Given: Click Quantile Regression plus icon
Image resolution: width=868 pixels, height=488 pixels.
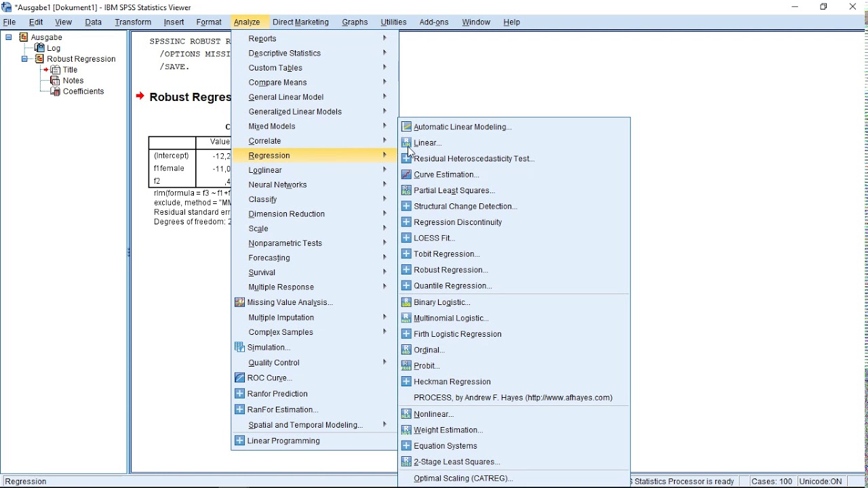Looking at the screenshot, I should [x=407, y=286].
